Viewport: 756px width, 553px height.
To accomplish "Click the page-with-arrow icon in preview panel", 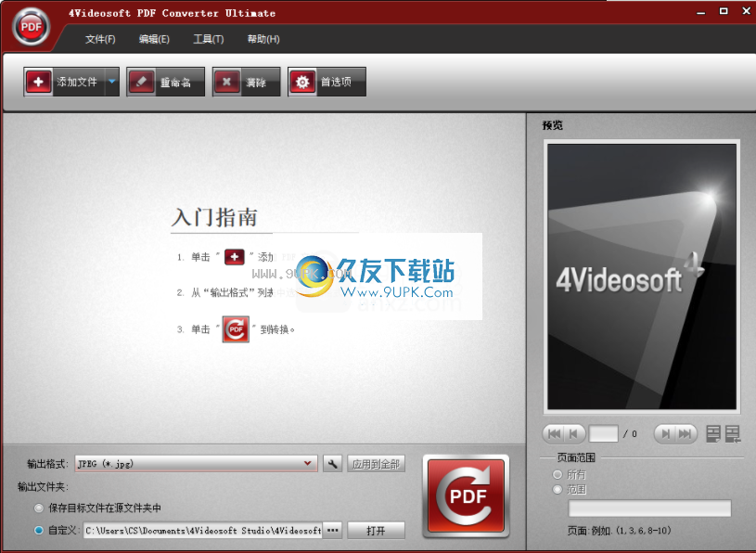I will (733, 434).
